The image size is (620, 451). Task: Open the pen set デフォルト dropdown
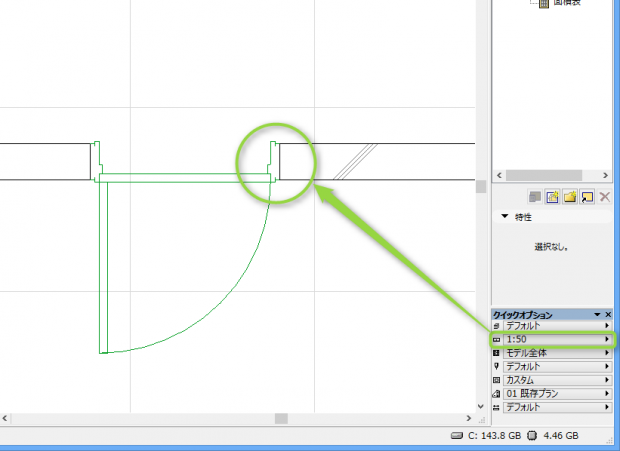[x=557, y=366]
